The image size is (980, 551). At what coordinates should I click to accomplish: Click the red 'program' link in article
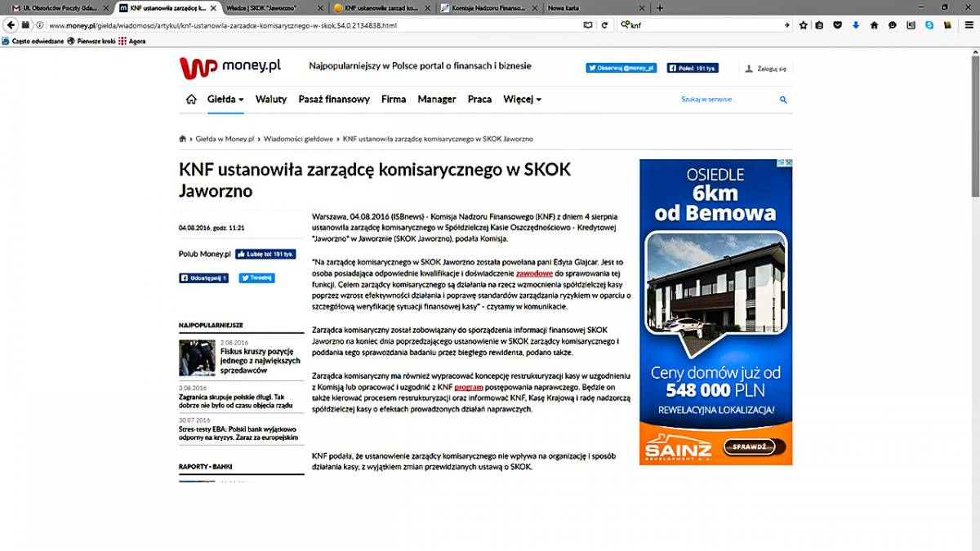tap(469, 387)
